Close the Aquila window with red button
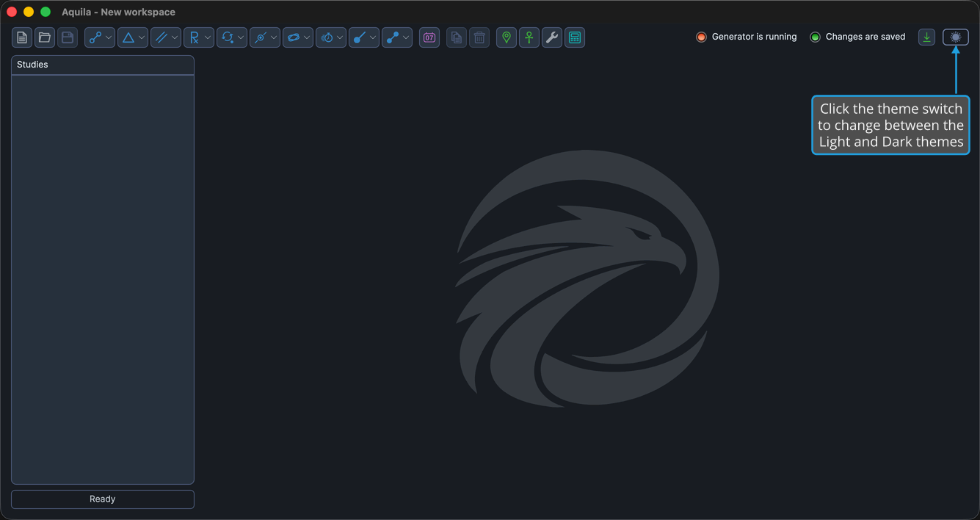Screen dimensions: 980x520 12,12
